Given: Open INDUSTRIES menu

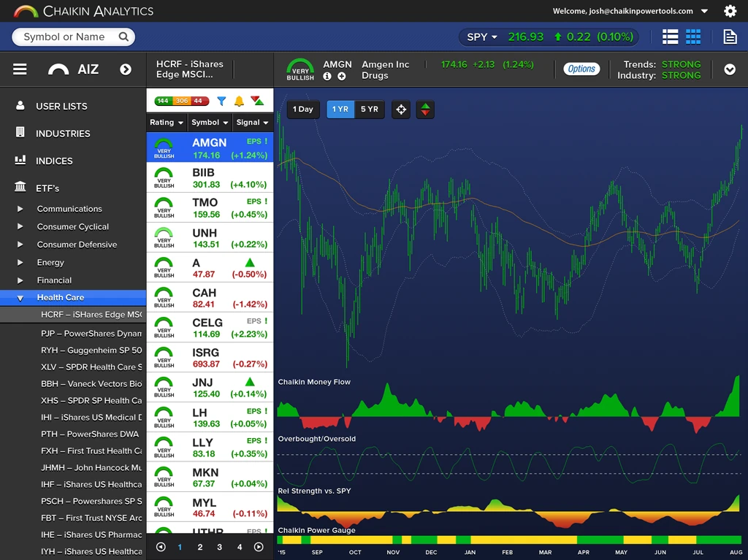Looking at the screenshot, I should [x=63, y=134].
